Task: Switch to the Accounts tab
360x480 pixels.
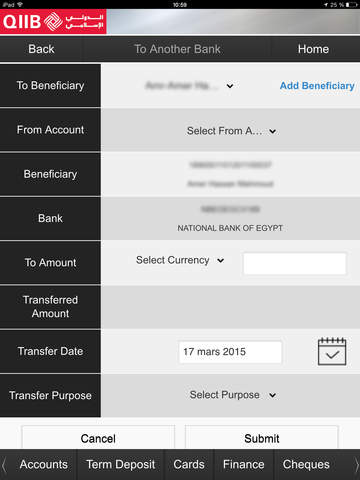Action: [43, 465]
